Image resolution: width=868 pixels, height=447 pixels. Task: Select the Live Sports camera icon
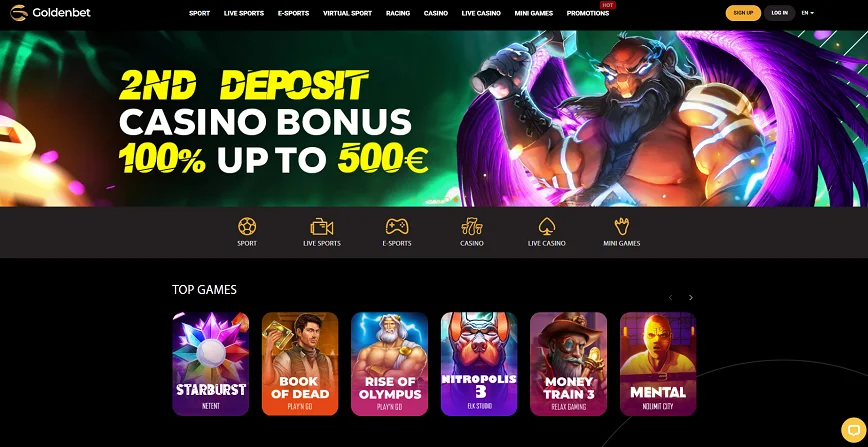pos(322,227)
